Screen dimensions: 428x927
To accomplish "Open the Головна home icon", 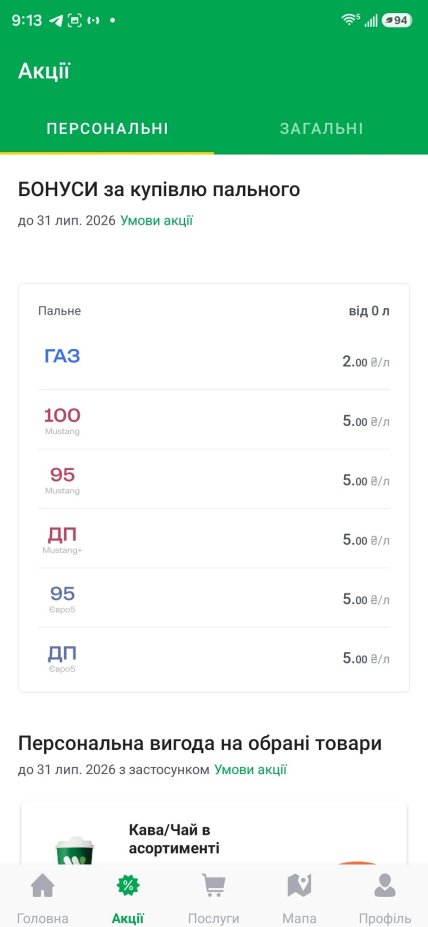I will pyautogui.click(x=43, y=886).
